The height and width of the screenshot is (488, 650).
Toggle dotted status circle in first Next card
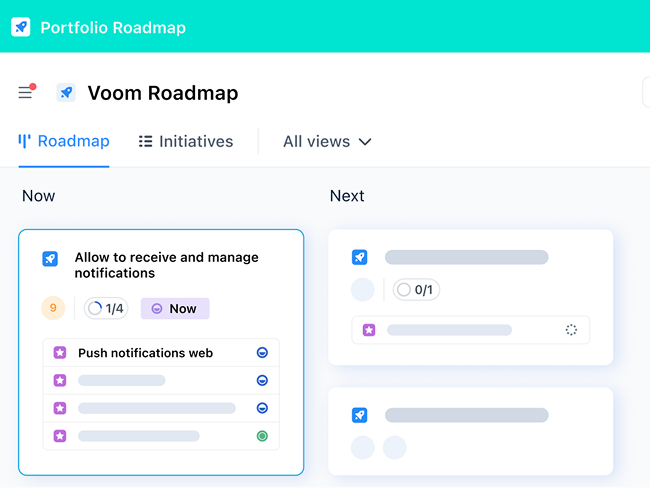571,330
